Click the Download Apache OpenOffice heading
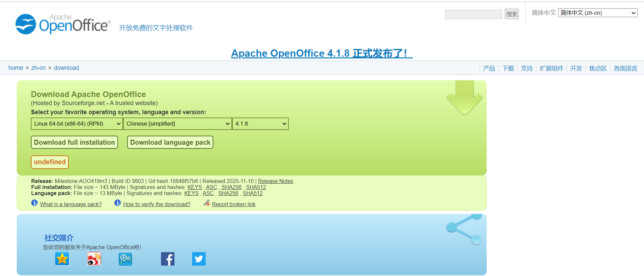644x276 pixels. pyautogui.click(x=88, y=94)
